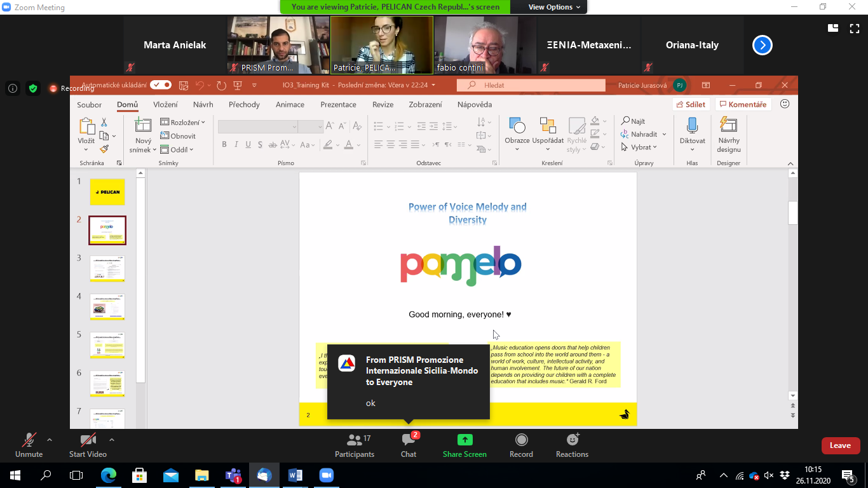Screen dimensions: 868x488
Task: Select the Format Painter brush icon
Action: [x=104, y=149]
